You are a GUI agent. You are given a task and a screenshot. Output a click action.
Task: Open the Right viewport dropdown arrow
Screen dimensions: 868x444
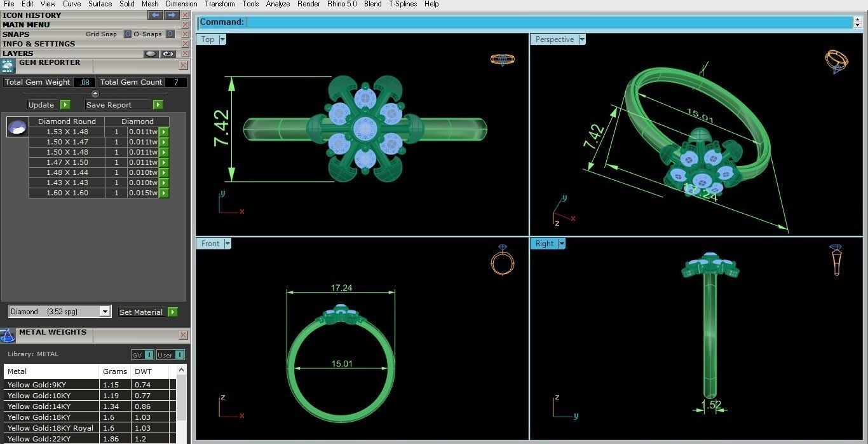click(562, 244)
